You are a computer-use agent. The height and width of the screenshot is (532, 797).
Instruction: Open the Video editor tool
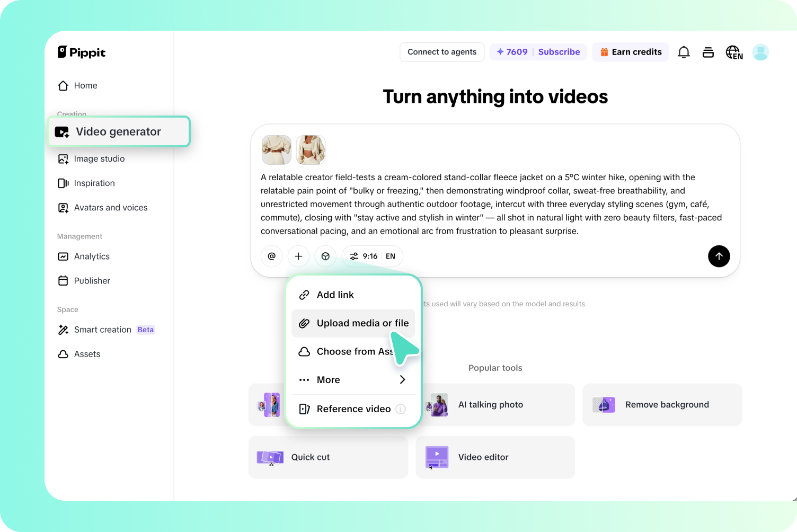click(495, 457)
